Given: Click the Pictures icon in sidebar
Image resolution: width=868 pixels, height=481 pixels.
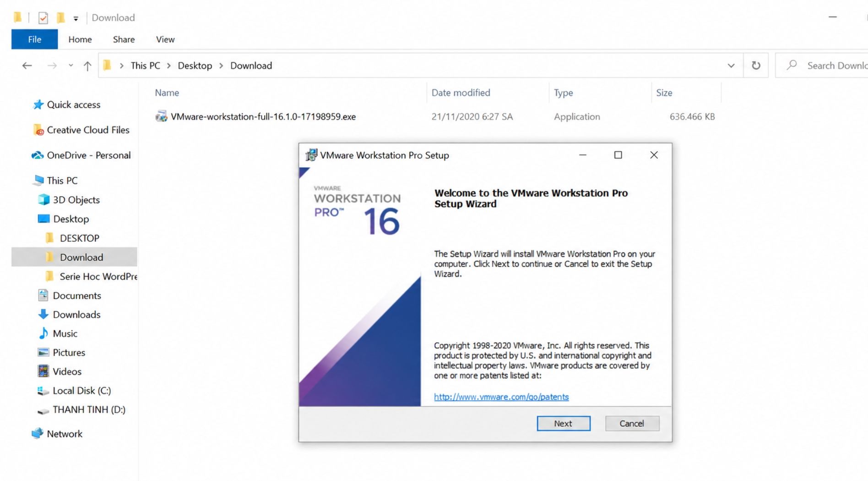Looking at the screenshot, I should pyautogui.click(x=43, y=352).
